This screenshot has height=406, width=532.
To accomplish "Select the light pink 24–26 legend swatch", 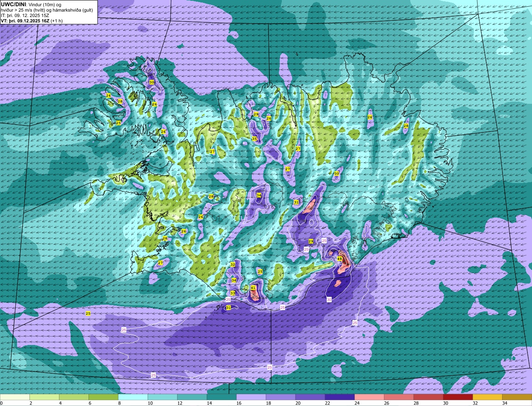I will (369, 397).
